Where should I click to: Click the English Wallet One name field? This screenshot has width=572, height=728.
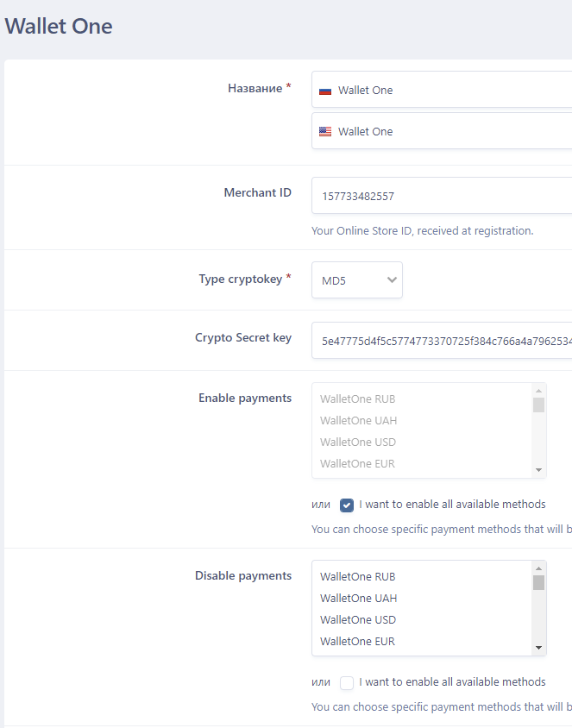pos(449,132)
